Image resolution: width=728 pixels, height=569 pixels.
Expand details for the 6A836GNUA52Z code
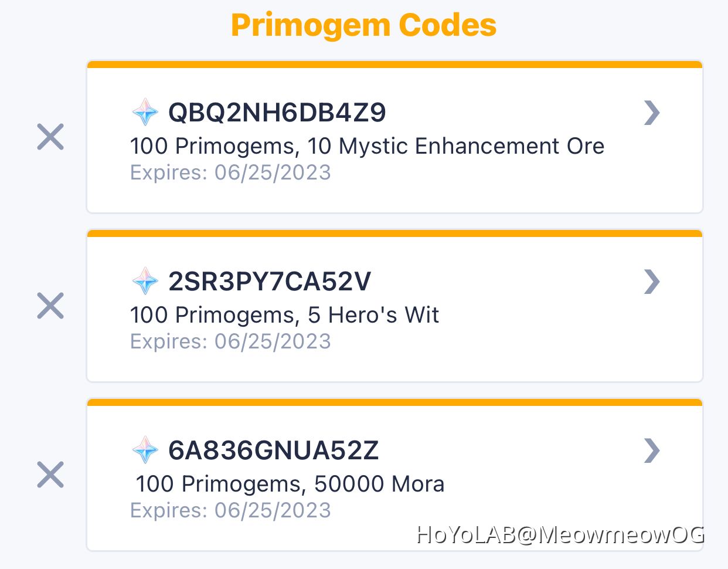point(652,451)
